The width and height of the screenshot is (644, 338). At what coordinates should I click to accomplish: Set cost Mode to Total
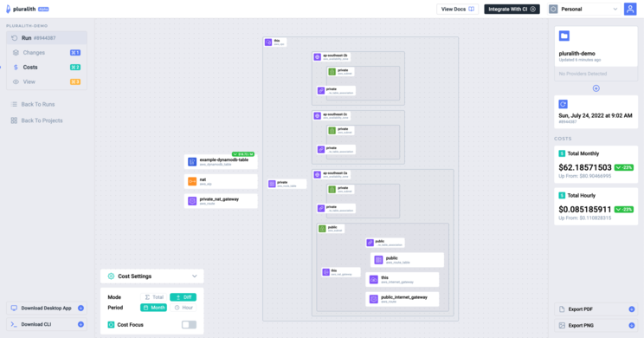[x=154, y=297]
